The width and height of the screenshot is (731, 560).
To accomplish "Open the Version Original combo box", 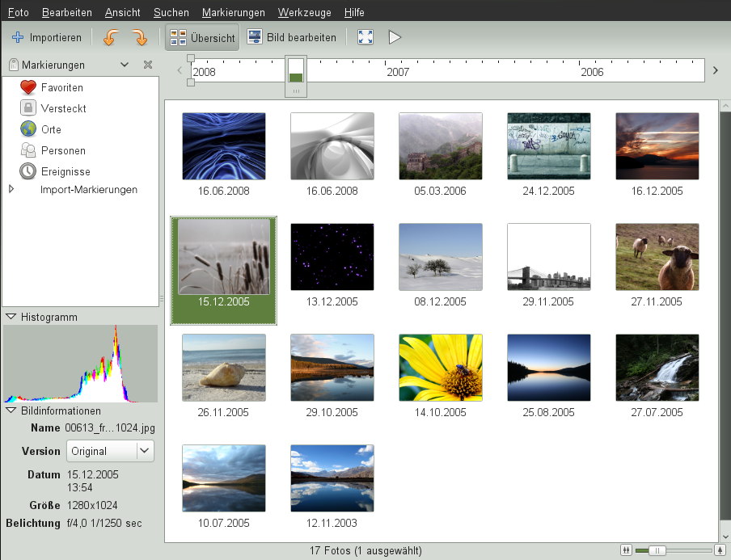I will tap(110, 451).
